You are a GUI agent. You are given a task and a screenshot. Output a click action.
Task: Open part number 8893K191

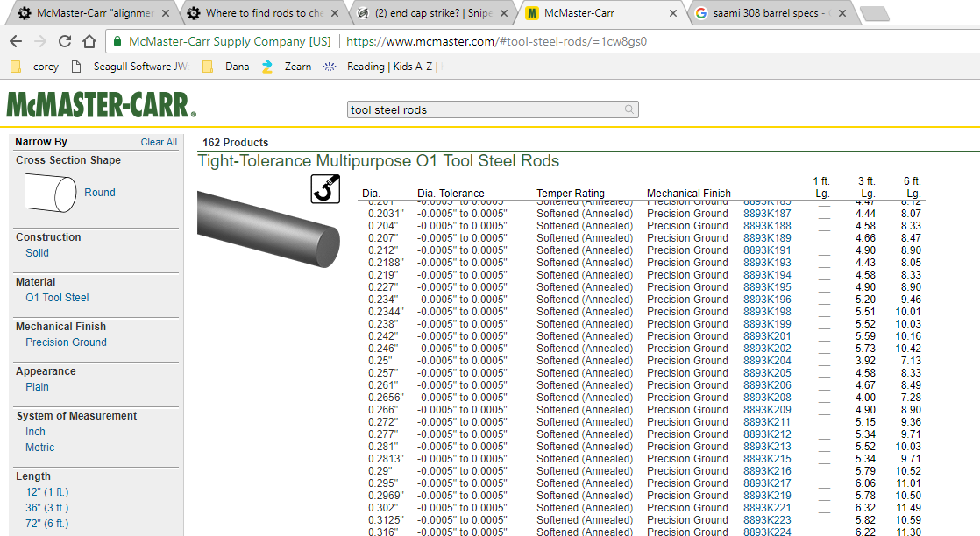(767, 250)
